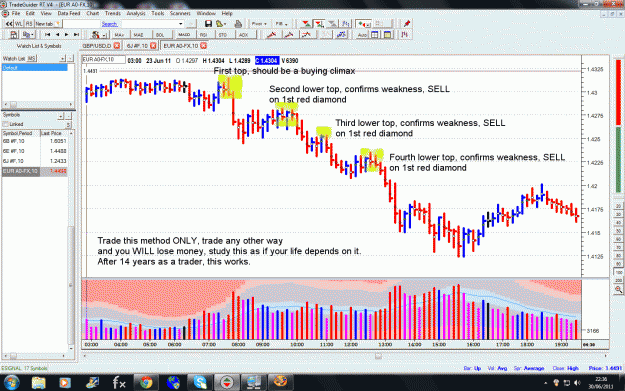Open Chrome from the taskbar
625x391 pixels.
point(145,383)
